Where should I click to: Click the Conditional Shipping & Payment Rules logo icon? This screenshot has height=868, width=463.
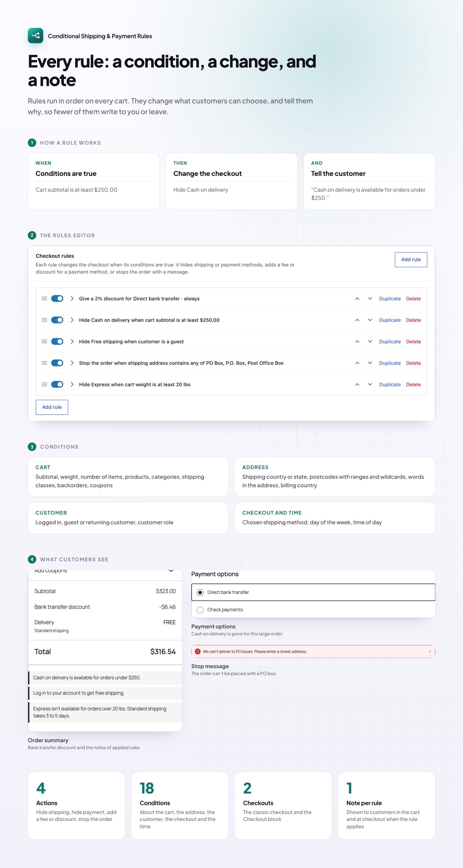click(35, 36)
